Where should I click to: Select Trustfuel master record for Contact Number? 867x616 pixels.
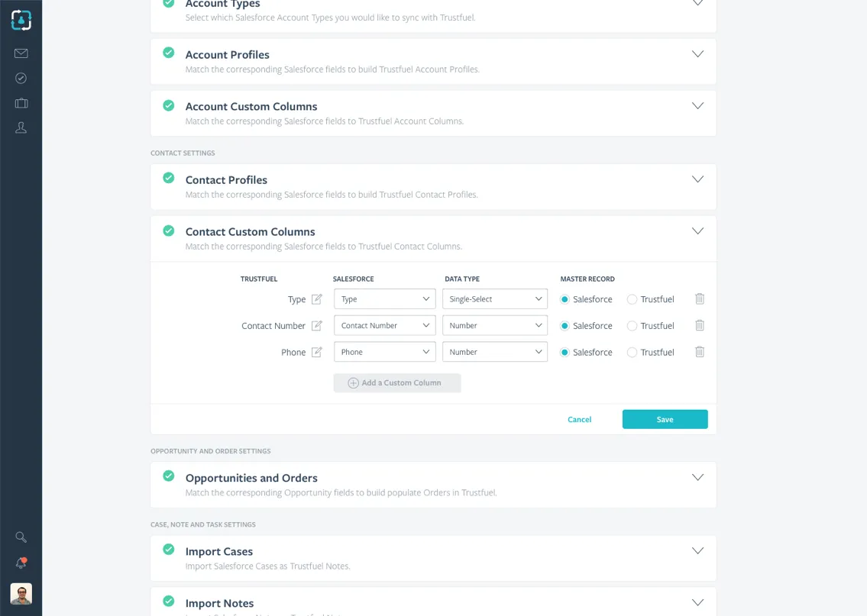(632, 326)
